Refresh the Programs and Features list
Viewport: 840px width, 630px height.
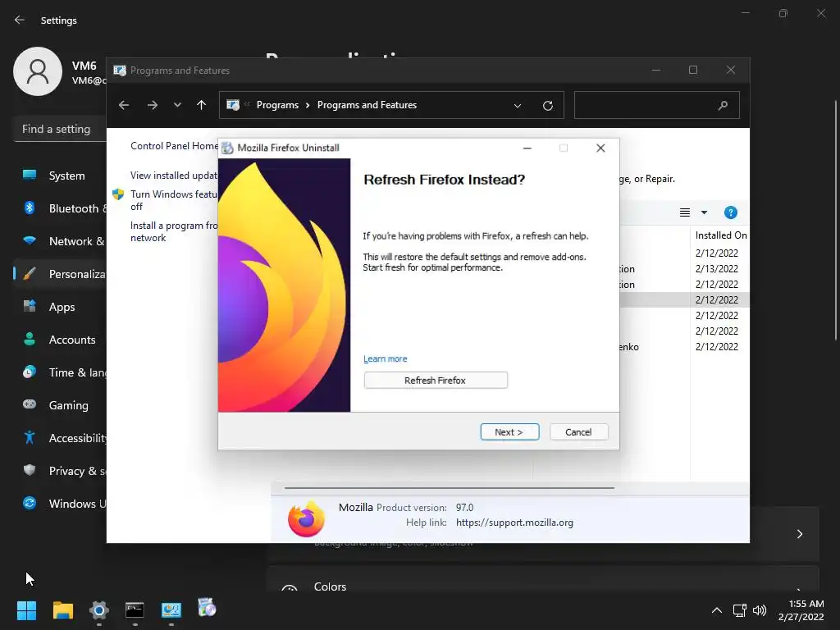click(x=547, y=106)
